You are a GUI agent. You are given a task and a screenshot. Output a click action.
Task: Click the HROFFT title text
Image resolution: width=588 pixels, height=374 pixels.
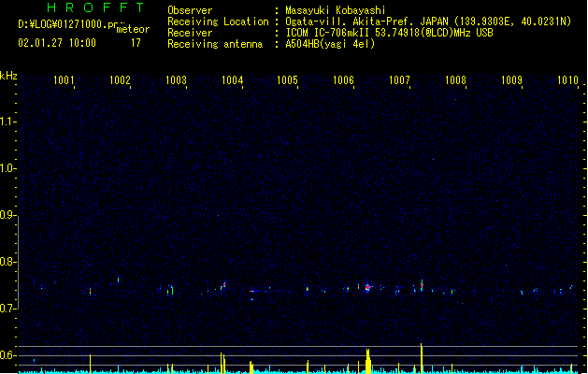pos(95,7)
